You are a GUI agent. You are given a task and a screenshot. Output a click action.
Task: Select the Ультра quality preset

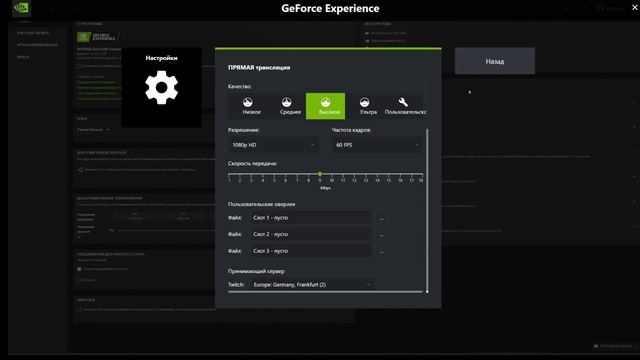(x=364, y=106)
